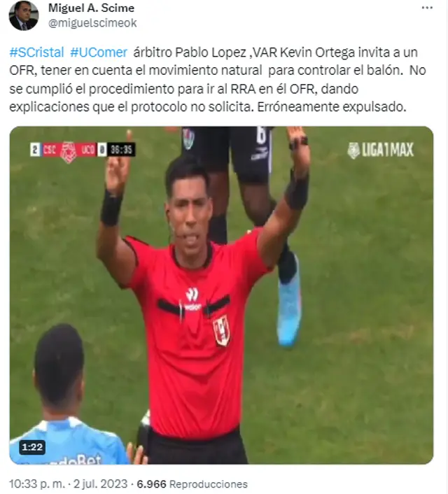Click the 1:22 video duration badge
Screen dimensions: 448x494
[32, 447]
